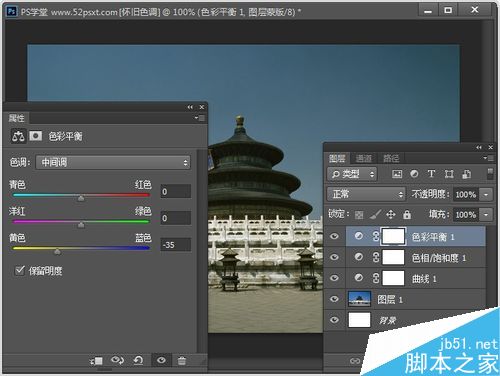
Task: Open blend mode 正常 dropdown
Action: pyautogui.click(x=366, y=194)
